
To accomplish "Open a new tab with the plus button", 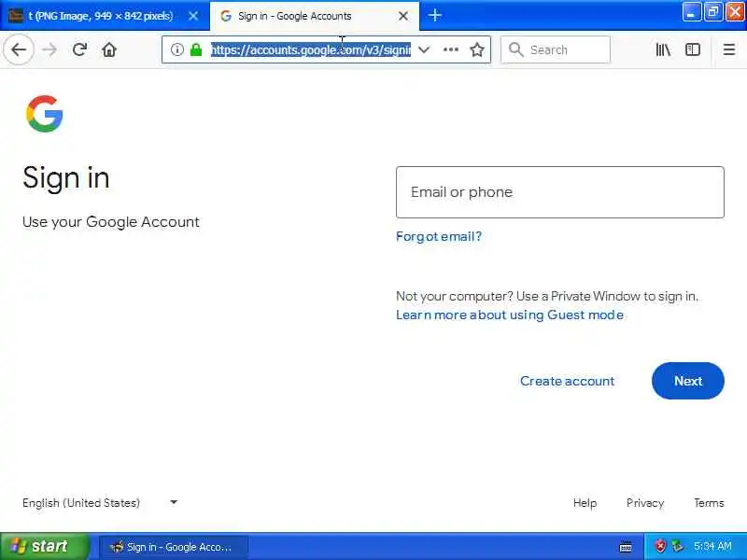I will 434,15.
